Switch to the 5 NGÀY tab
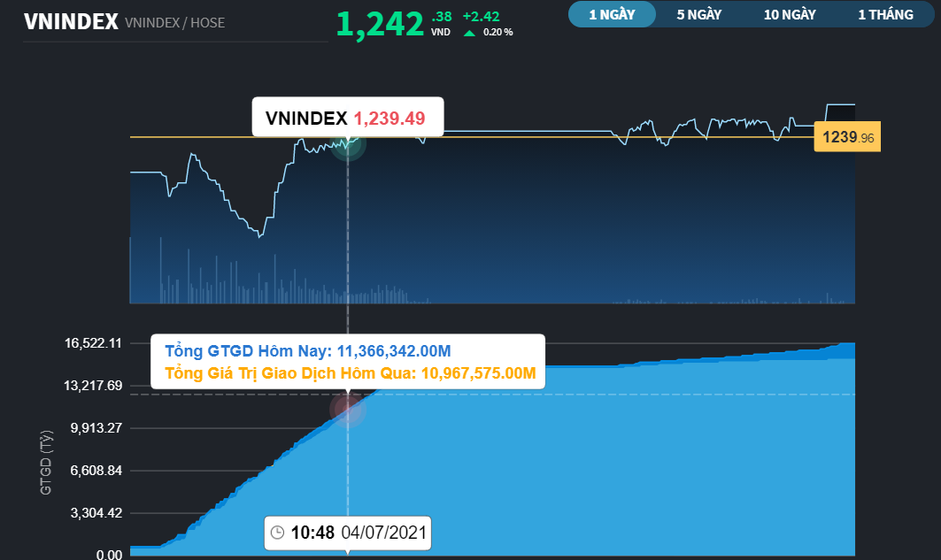 [x=698, y=14]
